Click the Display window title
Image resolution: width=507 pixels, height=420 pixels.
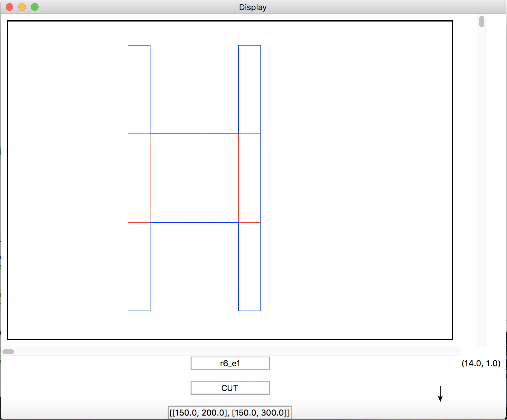coord(253,7)
